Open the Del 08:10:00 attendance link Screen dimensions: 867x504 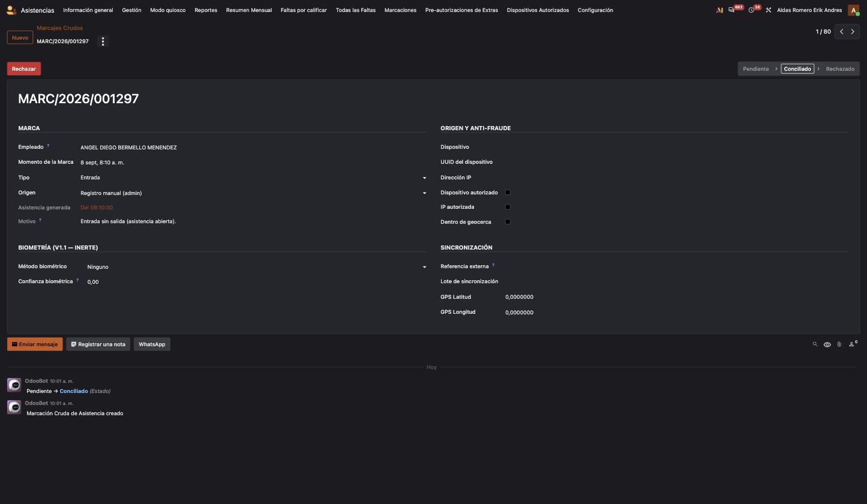[97, 208]
